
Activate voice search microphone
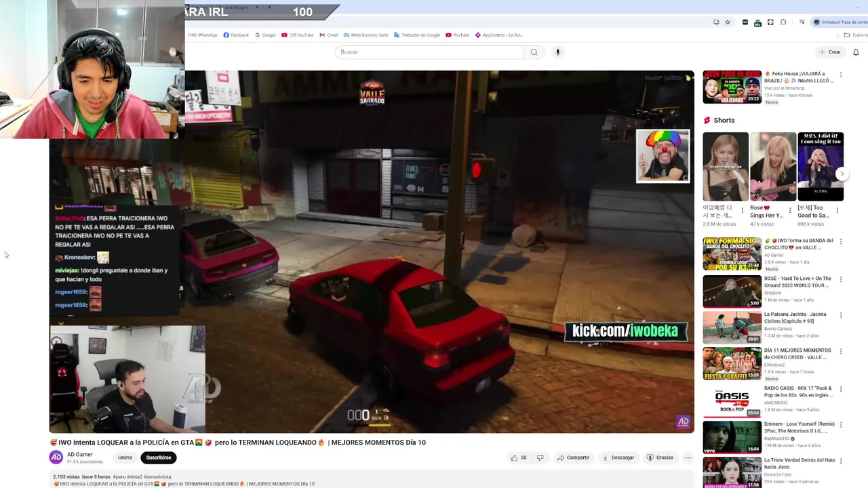pos(558,52)
